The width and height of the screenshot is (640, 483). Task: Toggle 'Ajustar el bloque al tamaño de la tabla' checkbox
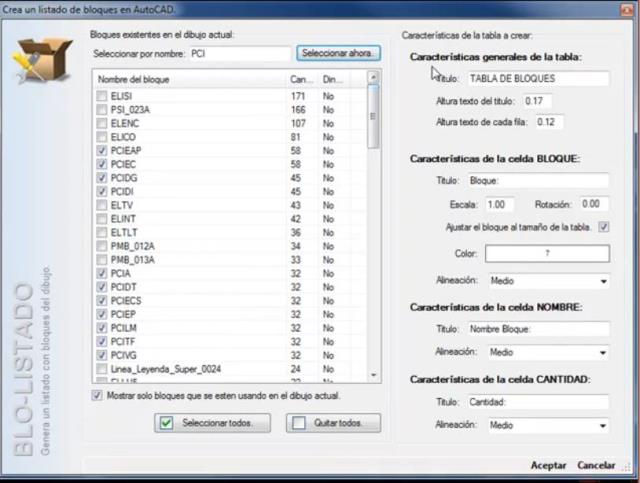pos(604,227)
